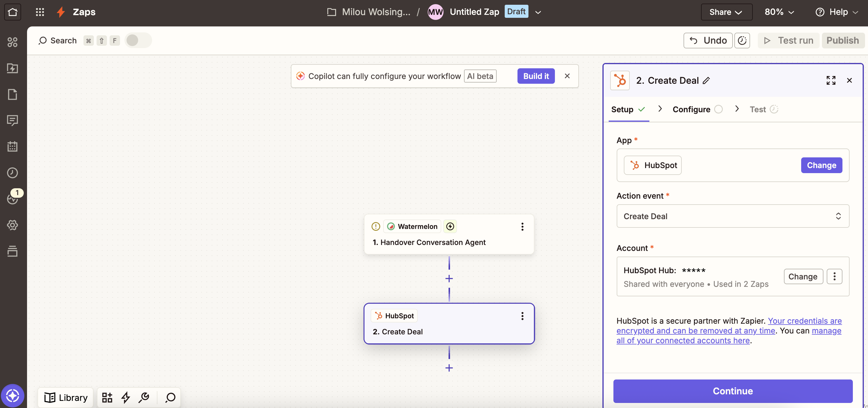Open the calendar icon in the sidebar
Viewport: 868px width, 408px height.
[12, 147]
